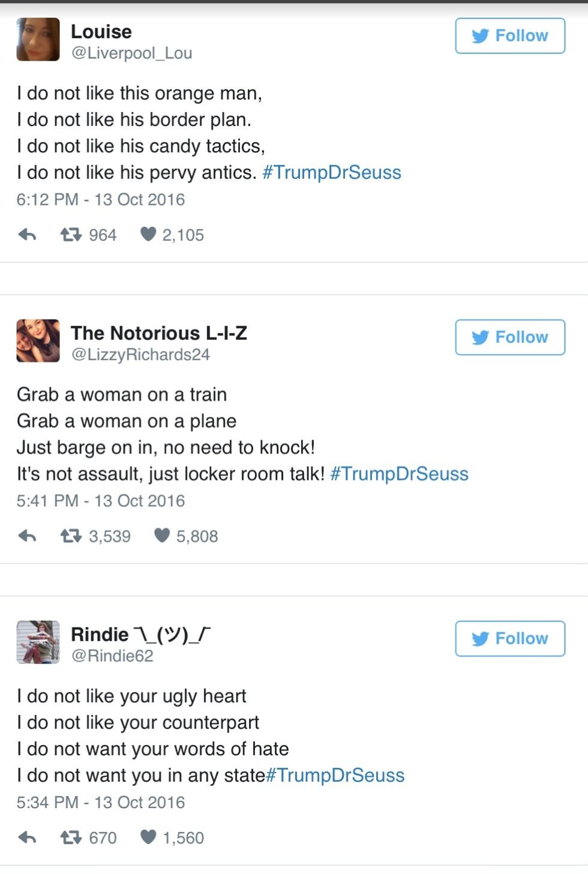This screenshot has width=588, height=876.
Task: Reply to The Notorious L-I-Z tweet
Action: tap(27, 536)
